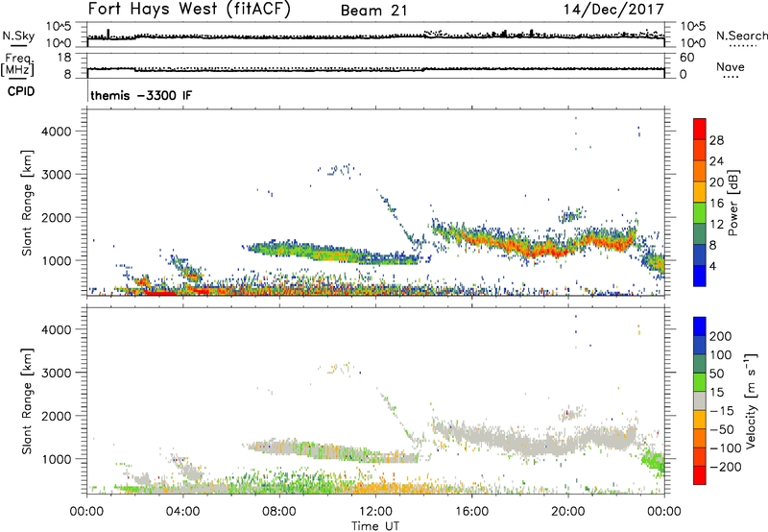Click "Slant Range [km]" label of velocity panel

[x=27, y=401]
